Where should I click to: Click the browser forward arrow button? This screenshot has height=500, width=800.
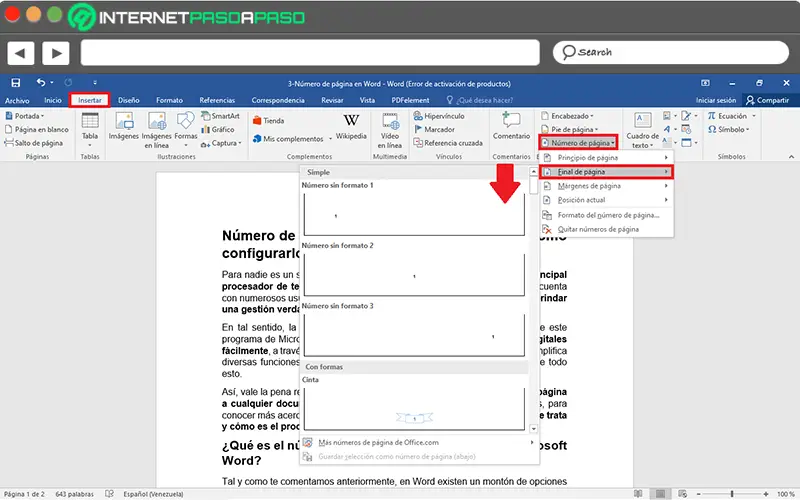coord(56,53)
